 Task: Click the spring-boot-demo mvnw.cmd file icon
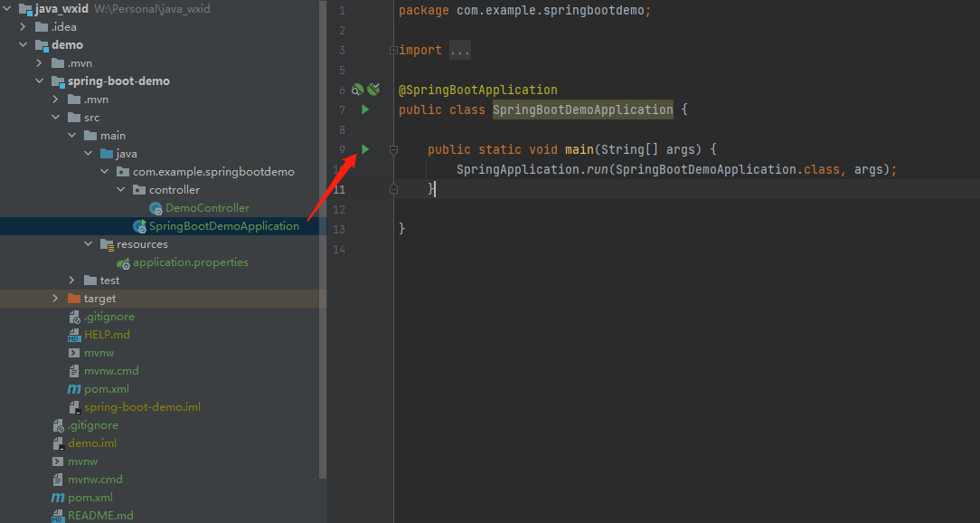[74, 371]
